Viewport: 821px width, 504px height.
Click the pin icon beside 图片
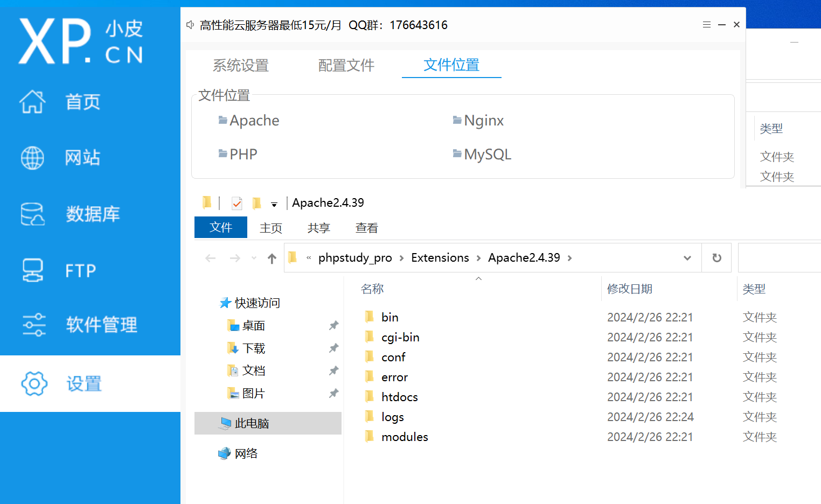tap(333, 393)
